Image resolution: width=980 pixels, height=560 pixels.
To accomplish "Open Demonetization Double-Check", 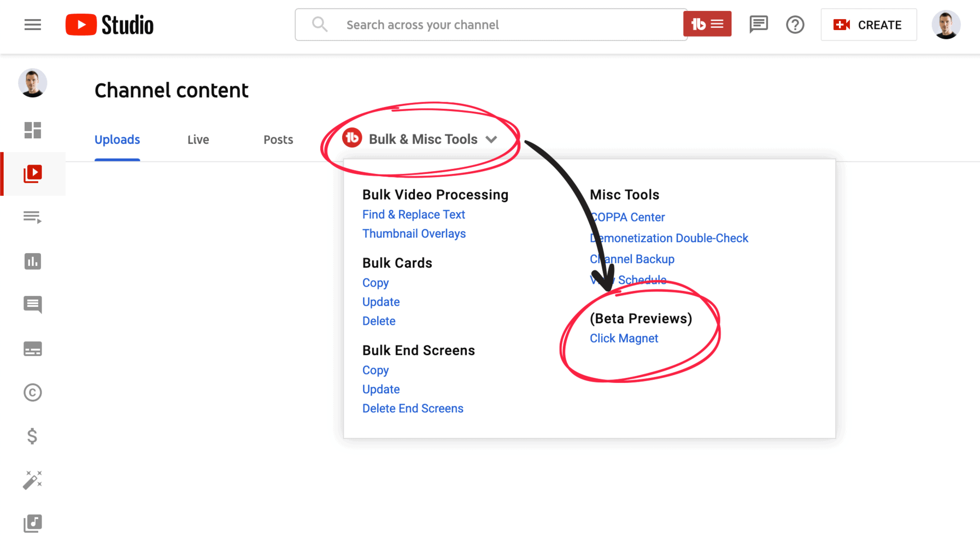I will [x=669, y=238].
